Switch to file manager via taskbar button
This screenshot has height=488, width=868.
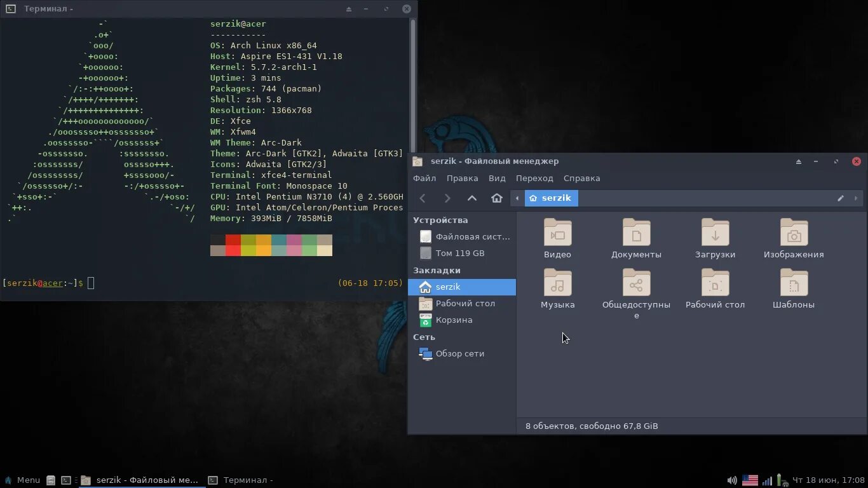pyautogui.click(x=142, y=480)
